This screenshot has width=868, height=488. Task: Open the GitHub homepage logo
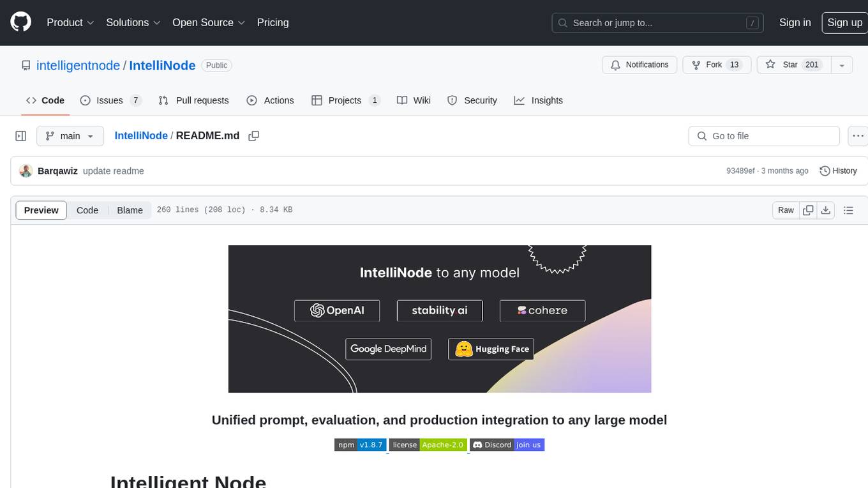tap(20, 22)
